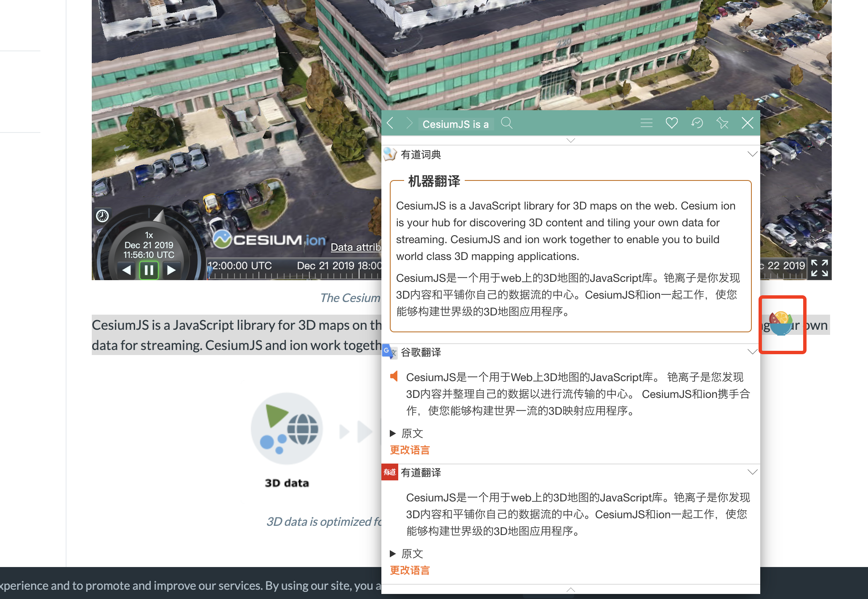Open the hamburger menu in translator popup
Screen dimensions: 868x599
click(x=646, y=123)
